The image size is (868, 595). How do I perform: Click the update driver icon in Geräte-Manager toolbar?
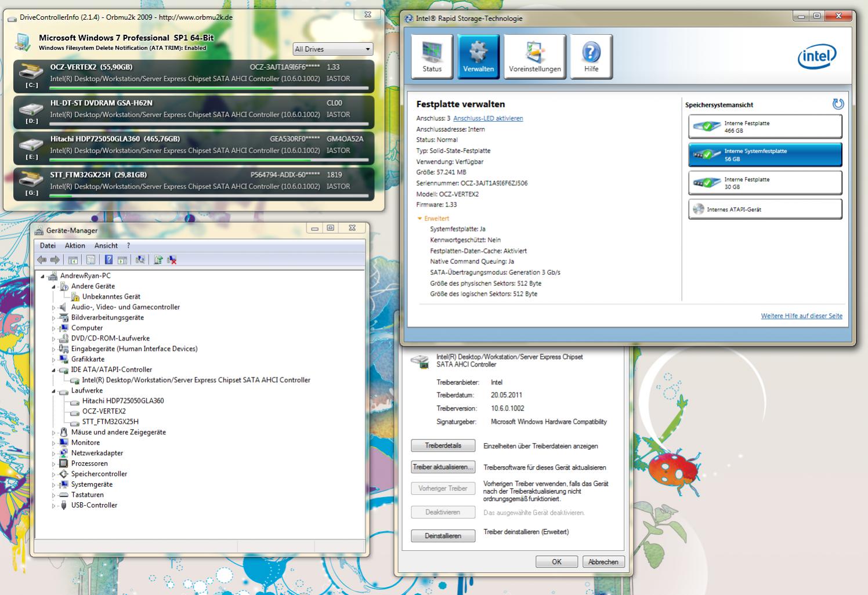click(158, 260)
